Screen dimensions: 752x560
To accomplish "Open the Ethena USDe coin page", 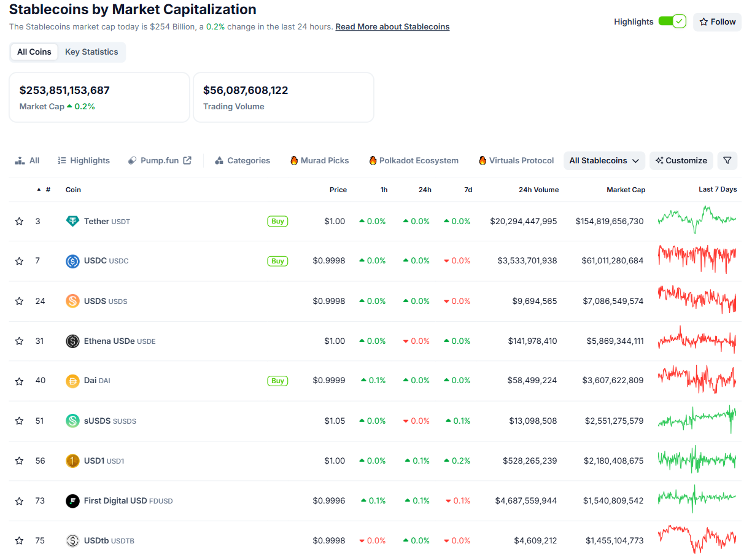I will point(120,341).
